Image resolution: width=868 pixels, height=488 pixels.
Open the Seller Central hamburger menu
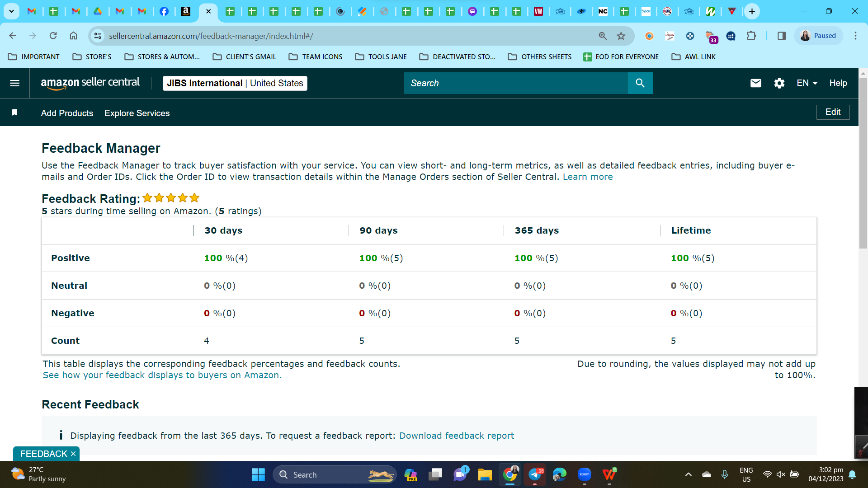(14, 83)
